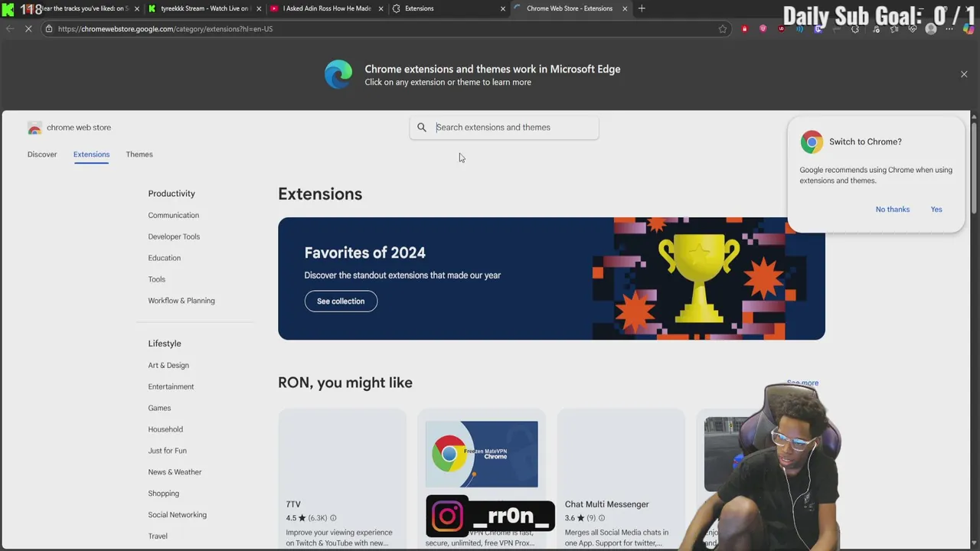This screenshot has width=980, height=551.
Task: Close the Extensions browser tab
Action: [503, 8]
